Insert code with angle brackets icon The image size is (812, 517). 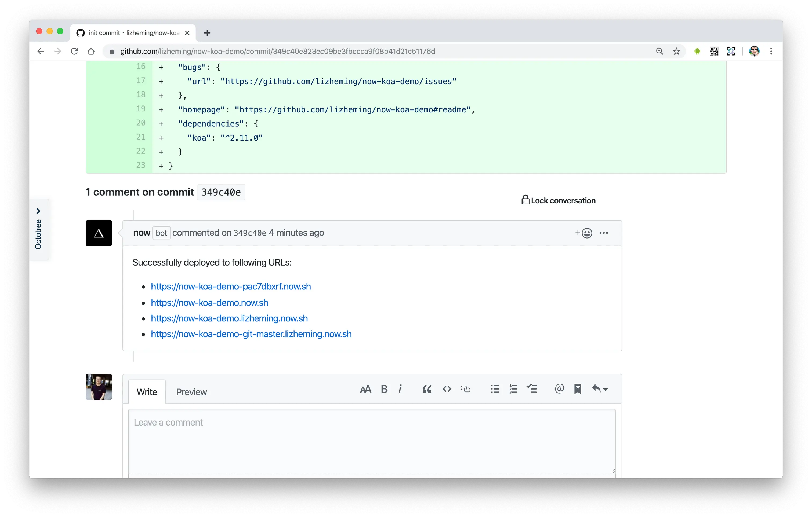[447, 389]
